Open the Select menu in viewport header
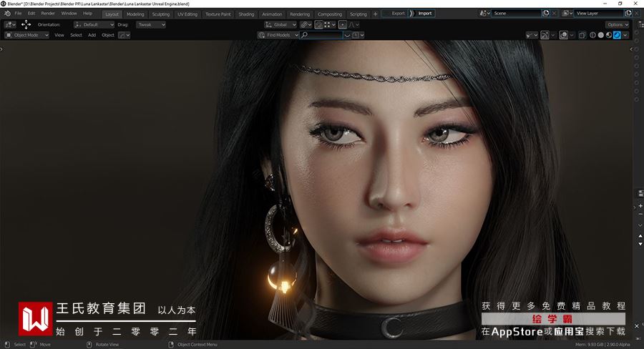 [76, 35]
